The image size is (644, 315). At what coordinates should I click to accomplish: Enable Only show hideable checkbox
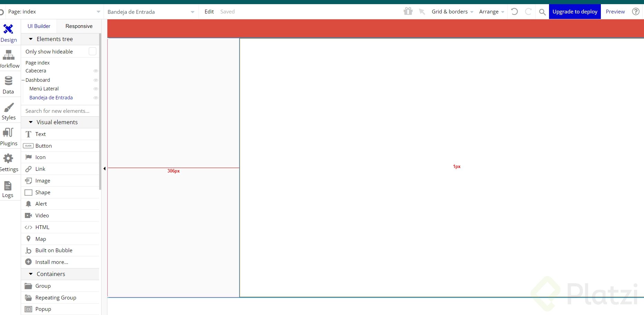click(x=93, y=51)
